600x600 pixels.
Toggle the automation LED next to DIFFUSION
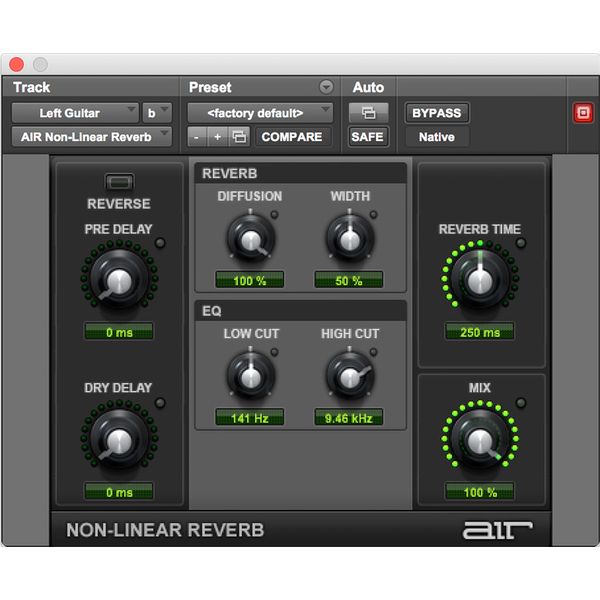coord(274,215)
